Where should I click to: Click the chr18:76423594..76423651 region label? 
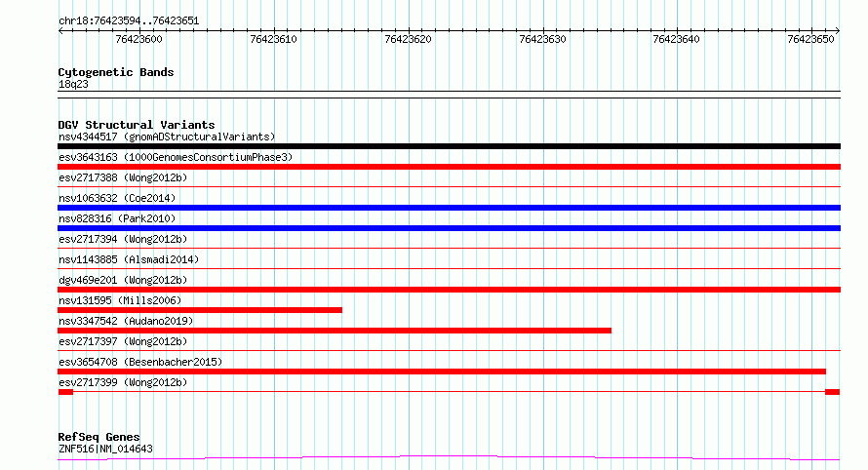click(129, 20)
